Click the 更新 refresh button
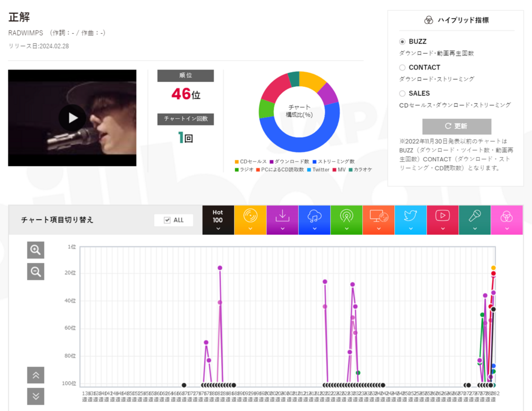Screen dimensions: 532x411 [x=457, y=126]
